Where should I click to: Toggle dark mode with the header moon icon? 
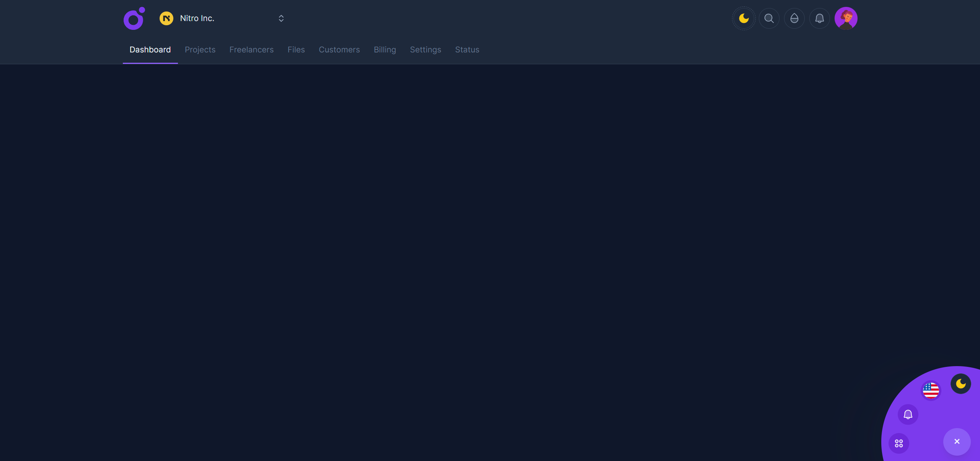coord(743,18)
